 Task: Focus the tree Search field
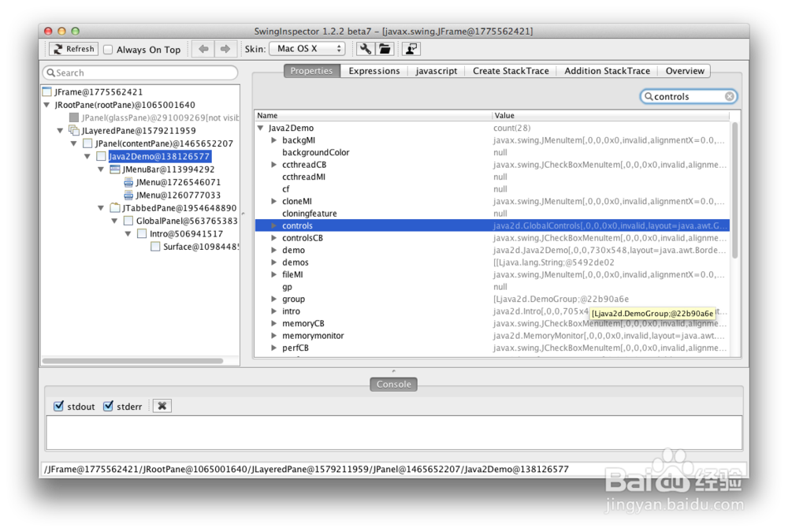[140, 73]
